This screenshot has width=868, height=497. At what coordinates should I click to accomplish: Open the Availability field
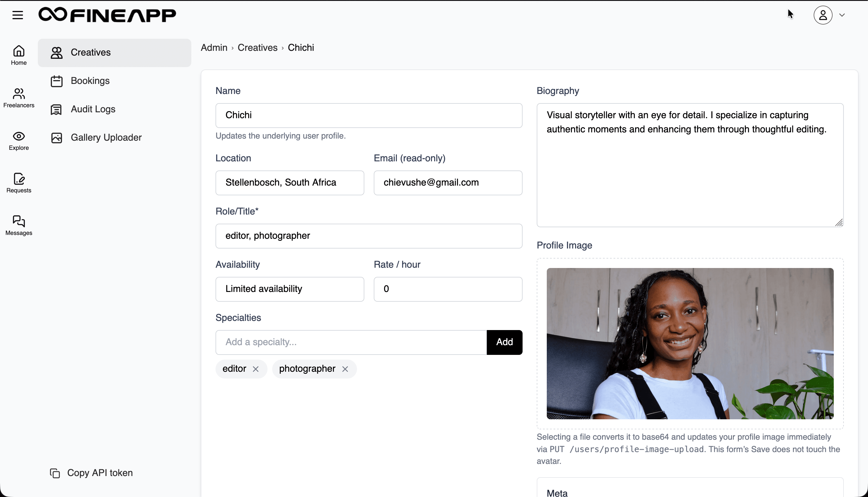[290, 289]
